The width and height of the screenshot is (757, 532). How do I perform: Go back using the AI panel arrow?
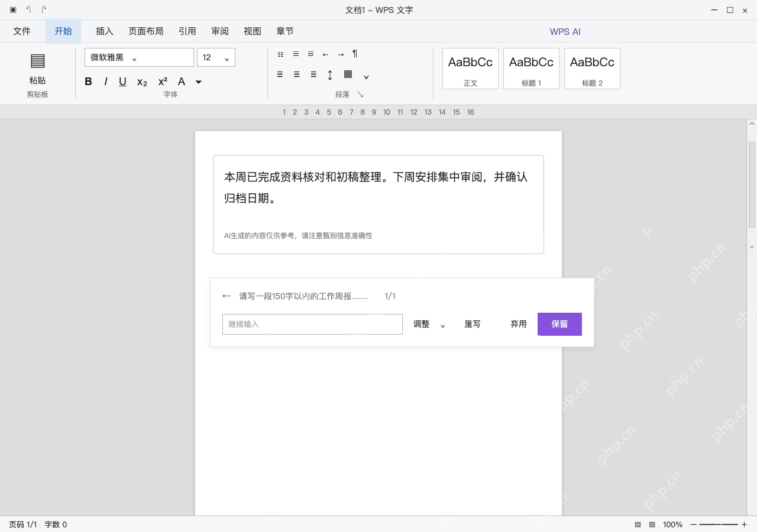pos(227,296)
